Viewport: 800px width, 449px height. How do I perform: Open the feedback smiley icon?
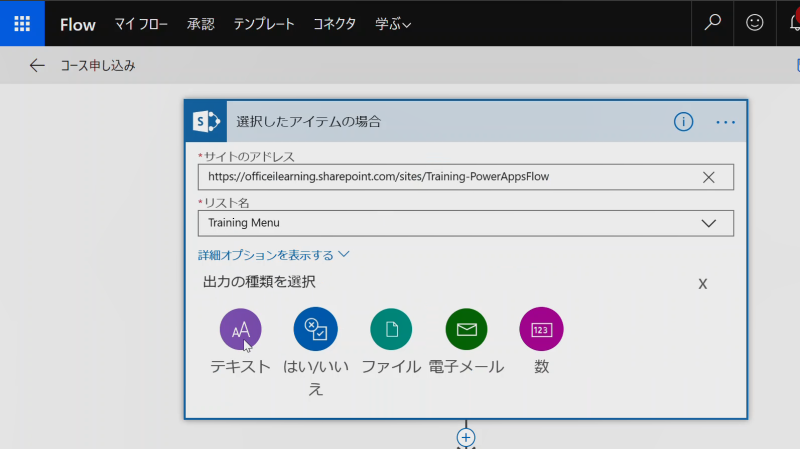tap(755, 22)
